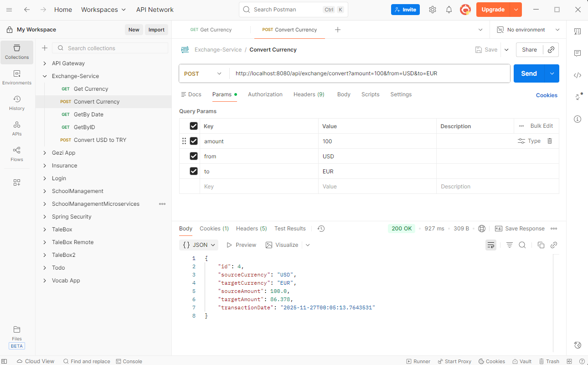Screen dimensions: 588x365
Task: Toggle the to parameter checkbox
Action: [194, 171]
